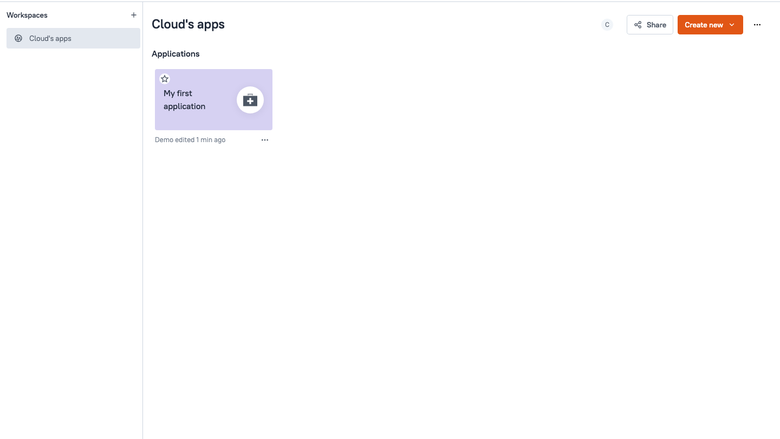Click the Create new button
This screenshot has width=780, height=439.
[x=710, y=24]
